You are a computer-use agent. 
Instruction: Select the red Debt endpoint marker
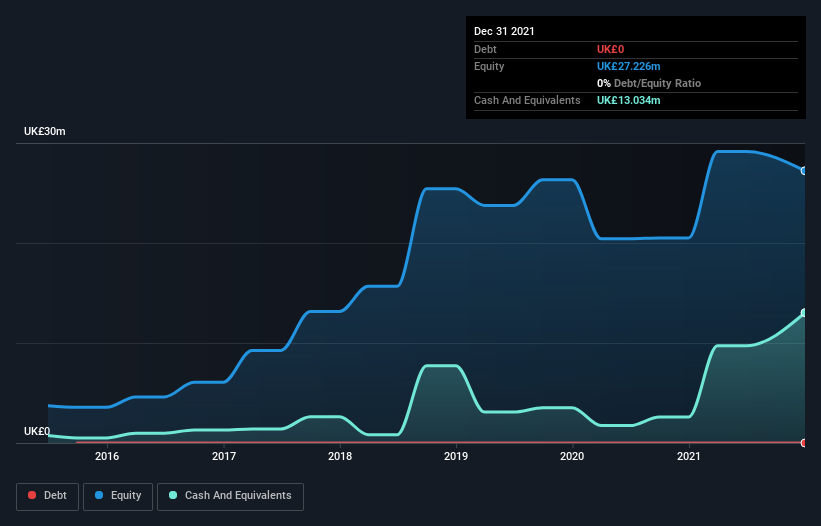click(804, 443)
